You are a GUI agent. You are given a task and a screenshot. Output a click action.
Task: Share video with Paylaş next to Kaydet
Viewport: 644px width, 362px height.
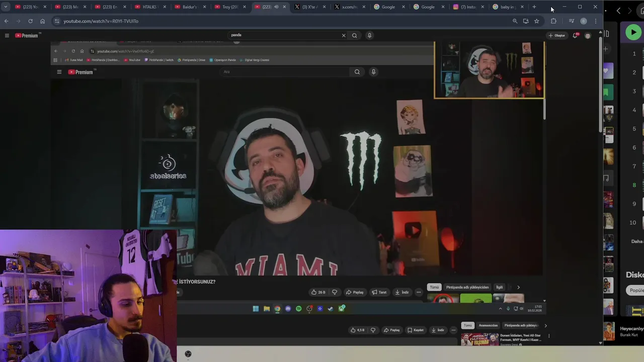[x=391, y=330]
